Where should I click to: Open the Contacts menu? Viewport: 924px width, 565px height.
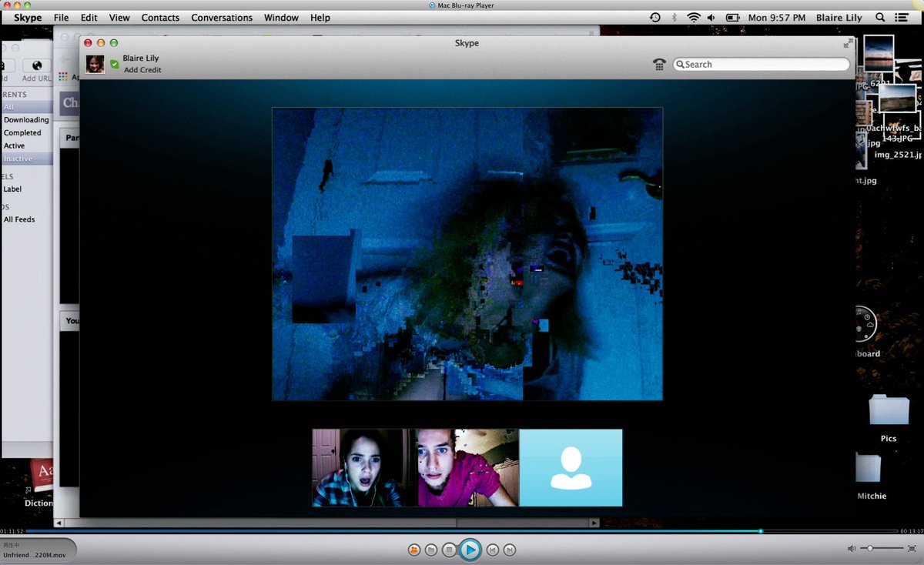160,18
